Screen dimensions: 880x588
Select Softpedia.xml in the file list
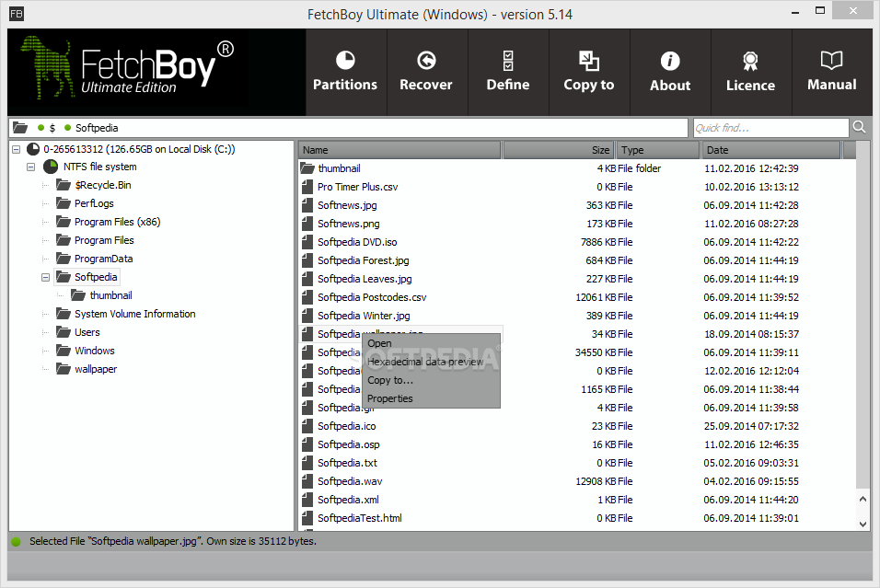pos(348,500)
